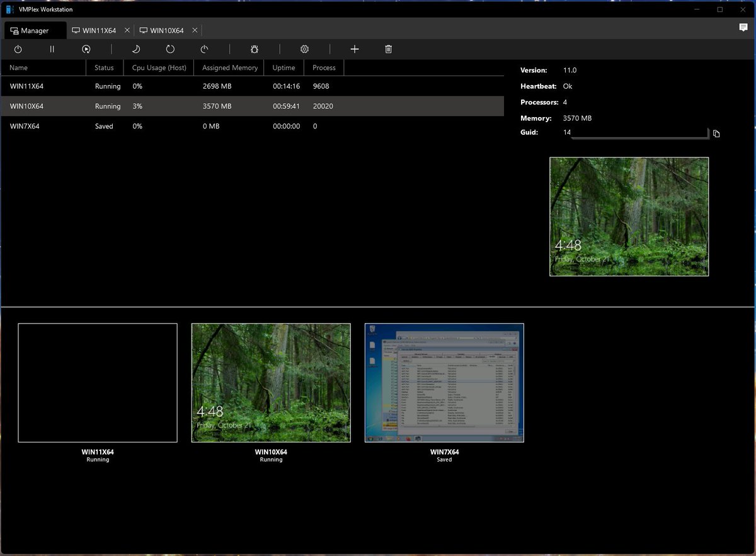Viewport: 756px width, 556px height.
Task: Delete VM with the trash can icon
Action: coord(389,49)
